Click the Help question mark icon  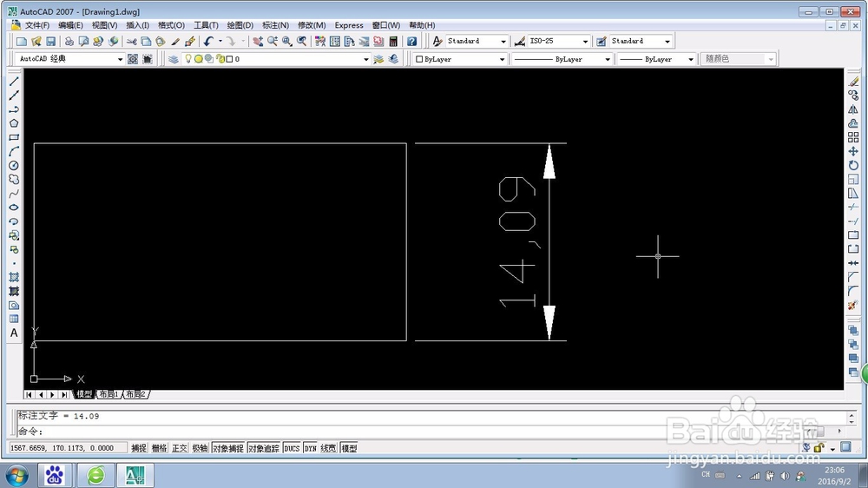(411, 41)
